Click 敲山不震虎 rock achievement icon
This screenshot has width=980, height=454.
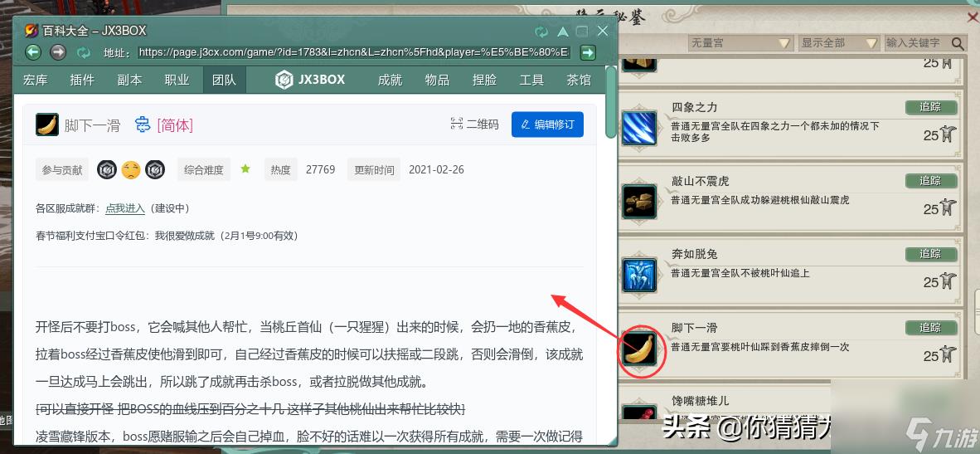click(x=638, y=202)
